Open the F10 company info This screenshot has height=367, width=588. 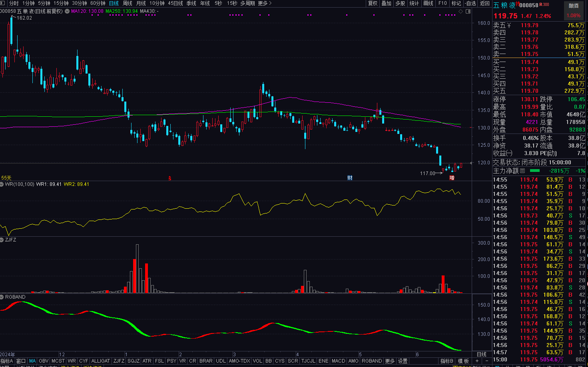[x=442, y=3]
